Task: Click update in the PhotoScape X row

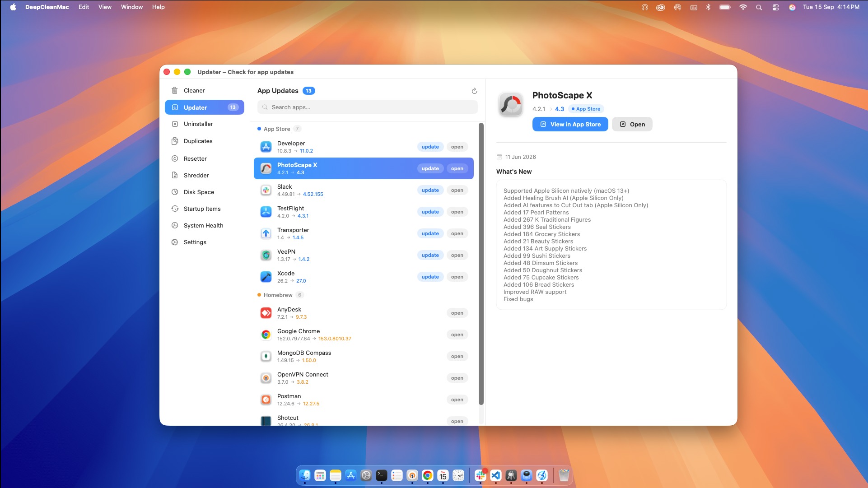Action: (x=430, y=168)
